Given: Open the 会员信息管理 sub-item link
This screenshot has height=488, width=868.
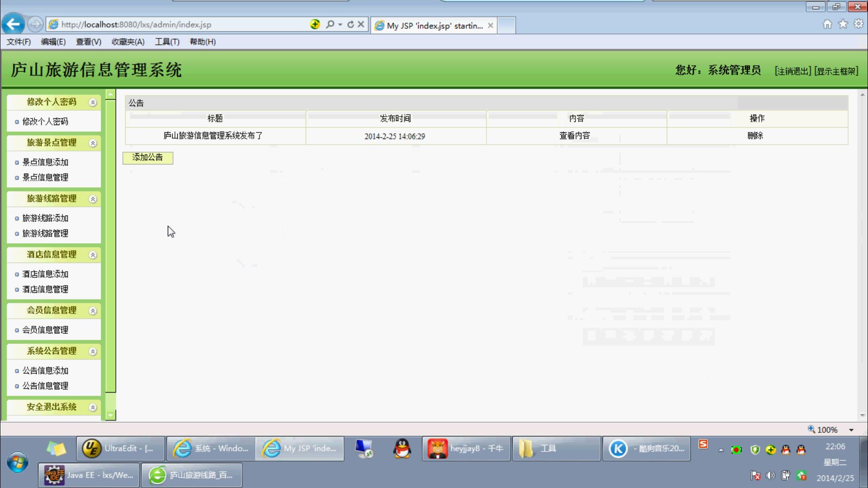Looking at the screenshot, I should pyautogui.click(x=45, y=330).
